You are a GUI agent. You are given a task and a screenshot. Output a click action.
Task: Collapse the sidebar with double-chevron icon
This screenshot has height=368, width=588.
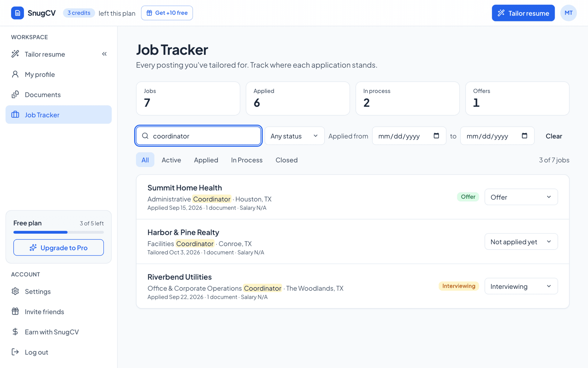tap(104, 54)
